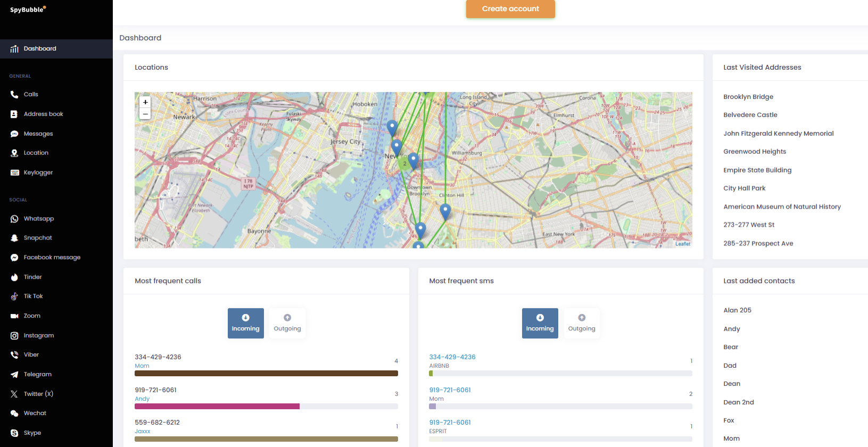
Task: Select Incoming tab in Most frequent calls
Action: click(246, 323)
